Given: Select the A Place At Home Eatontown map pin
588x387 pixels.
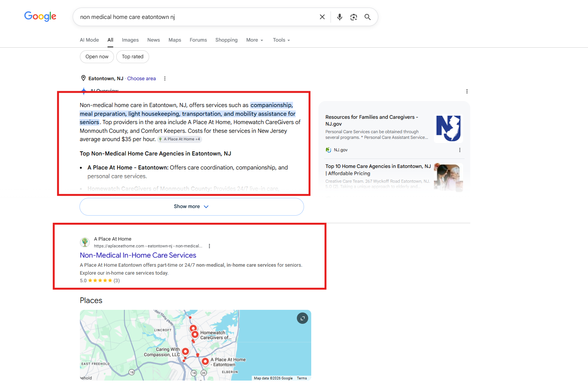Looking at the screenshot, I should pos(205,361).
